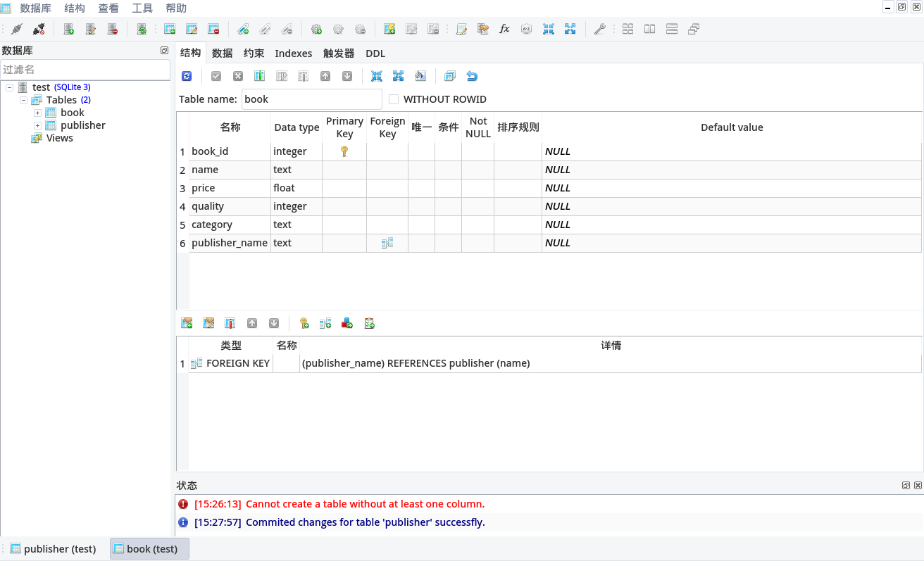Screen dimensions: 924x561
Task: Open the 数据库 menu
Action: pyautogui.click(x=35, y=8)
